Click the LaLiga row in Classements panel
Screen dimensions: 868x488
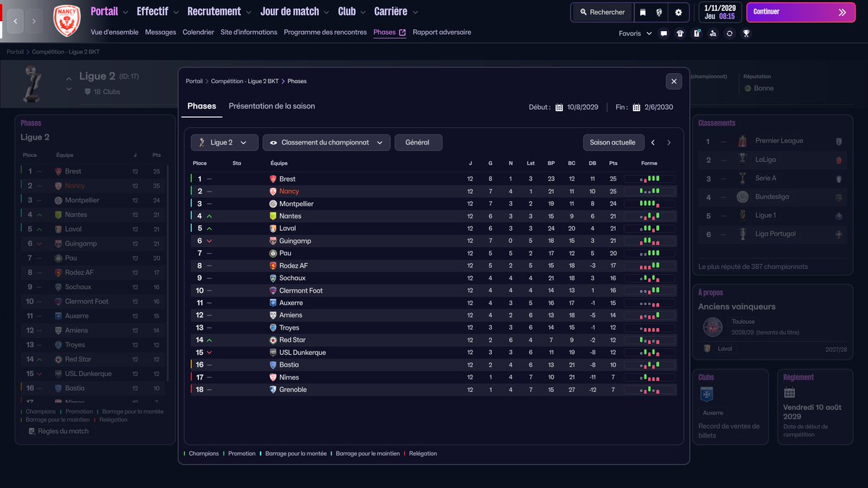(772, 160)
